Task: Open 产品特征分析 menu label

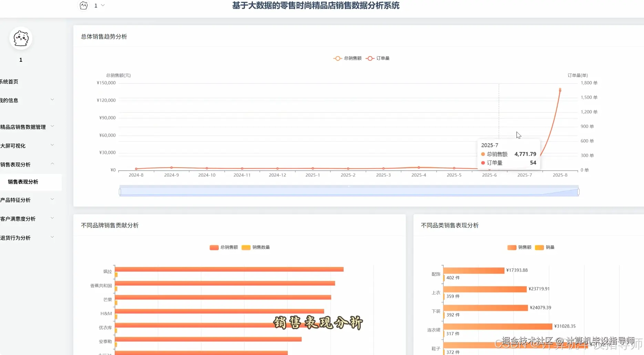Action: coord(15,200)
